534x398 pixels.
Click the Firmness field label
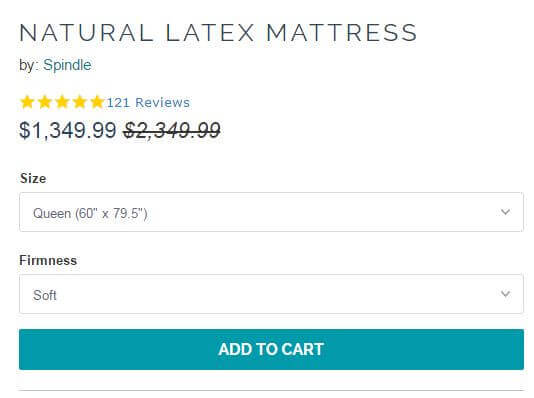coord(48,260)
